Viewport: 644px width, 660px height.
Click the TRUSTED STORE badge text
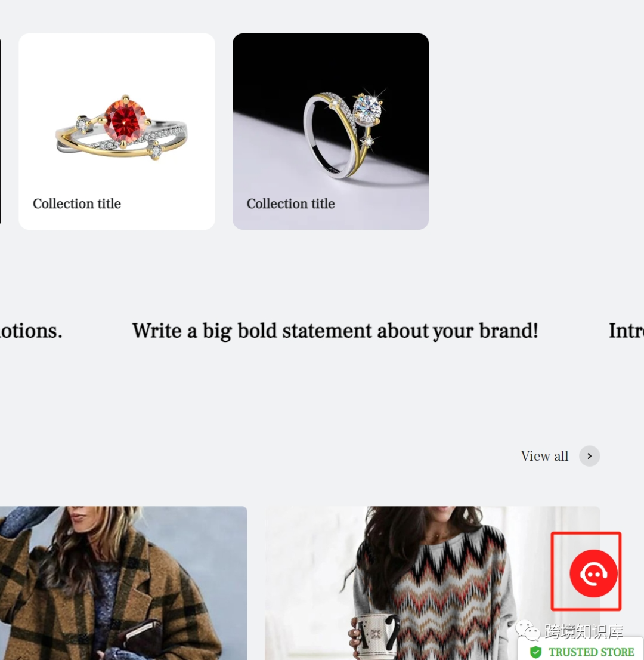(591, 652)
